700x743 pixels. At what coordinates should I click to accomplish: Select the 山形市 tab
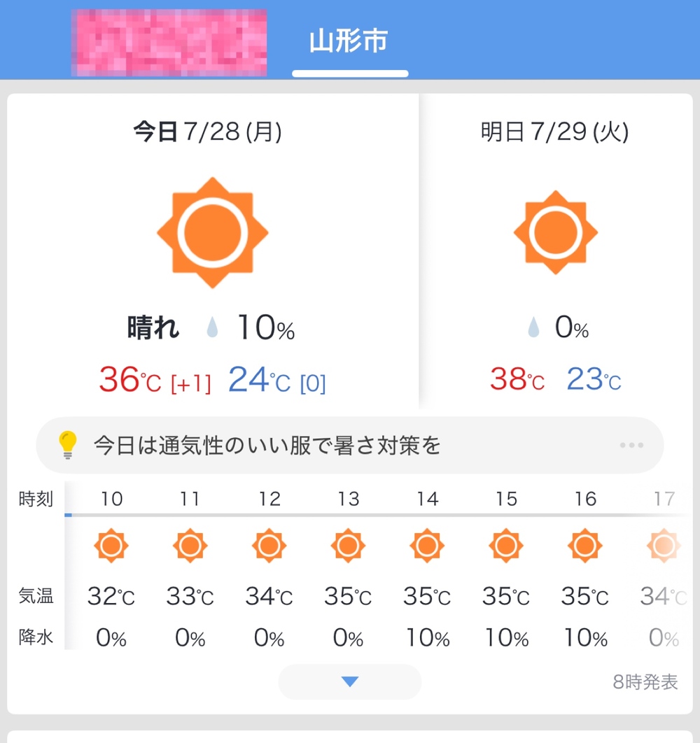click(349, 41)
